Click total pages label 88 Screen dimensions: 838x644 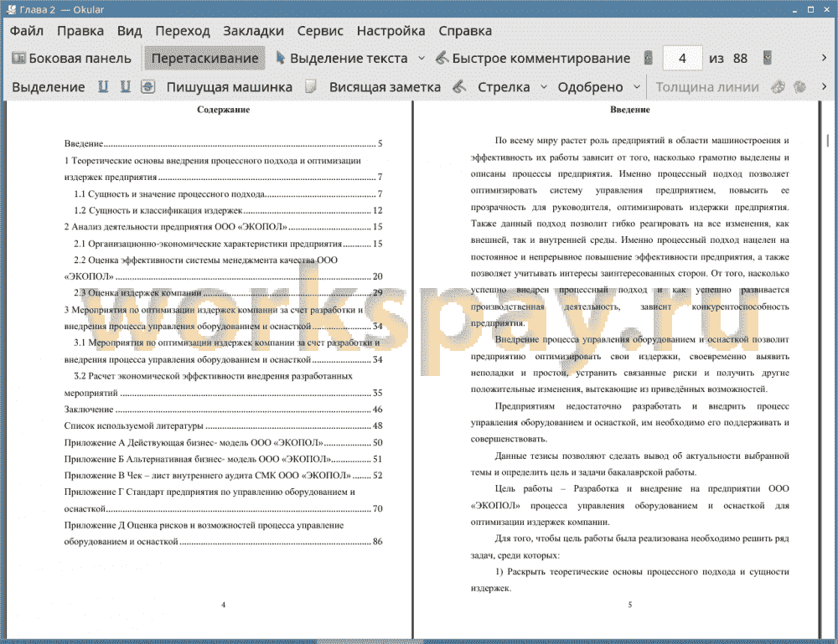point(740,59)
